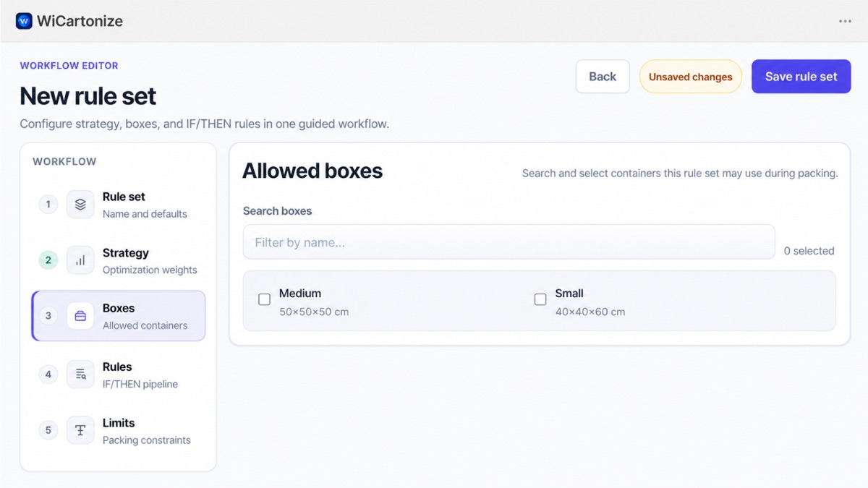Select step number 5 badge
868x488 pixels.
coord(48,430)
